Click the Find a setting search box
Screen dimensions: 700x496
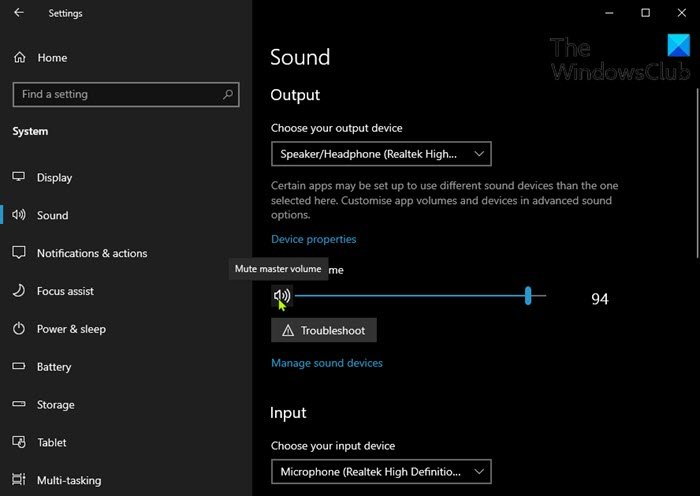(x=115, y=94)
